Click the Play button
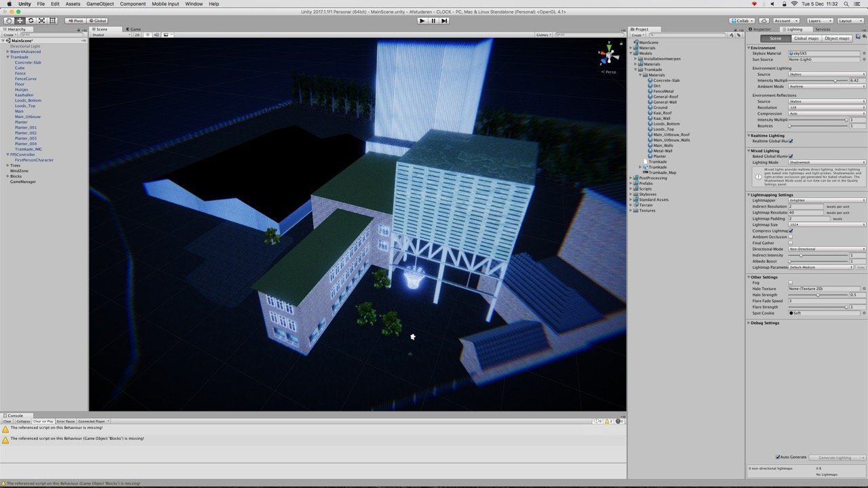This screenshot has width=868, height=488. click(x=422, y=21)
